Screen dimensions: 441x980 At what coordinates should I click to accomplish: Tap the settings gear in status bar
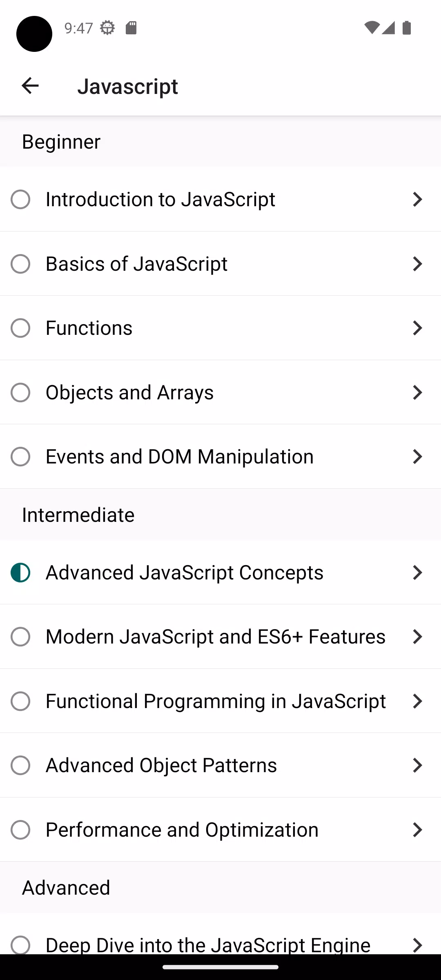[107, 28]
